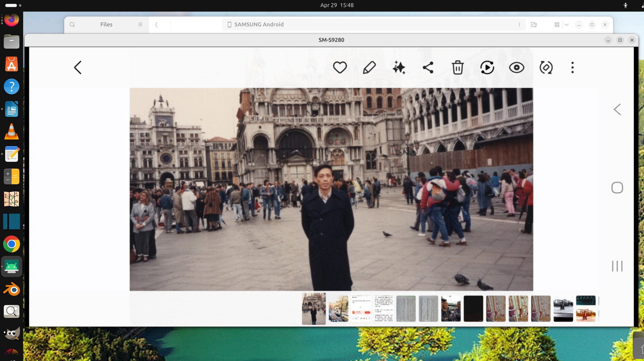Share the photo via share icon
The width and height of the screenshot is (644, 361).
pos(428,67)
